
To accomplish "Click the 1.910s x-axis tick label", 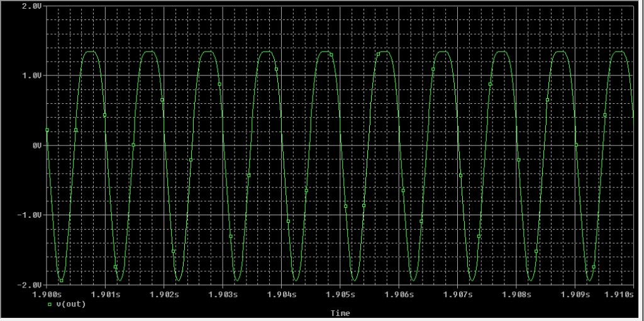I will coord(619,294).
